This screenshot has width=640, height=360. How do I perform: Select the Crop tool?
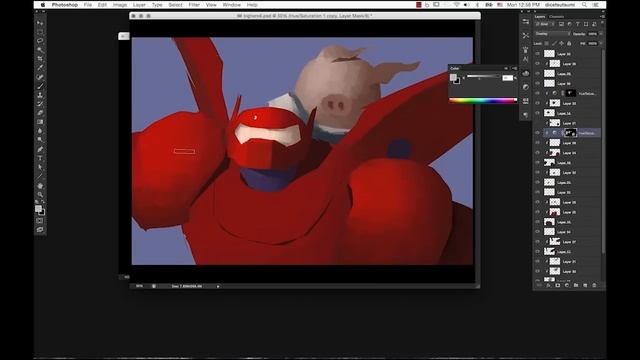point(40,59)
